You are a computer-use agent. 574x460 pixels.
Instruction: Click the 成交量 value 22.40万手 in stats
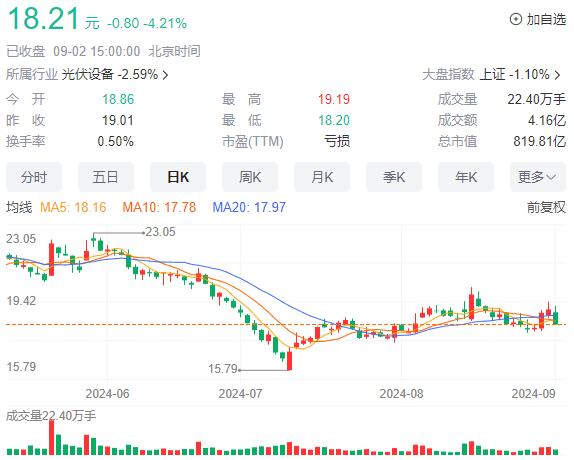[536, 99]
